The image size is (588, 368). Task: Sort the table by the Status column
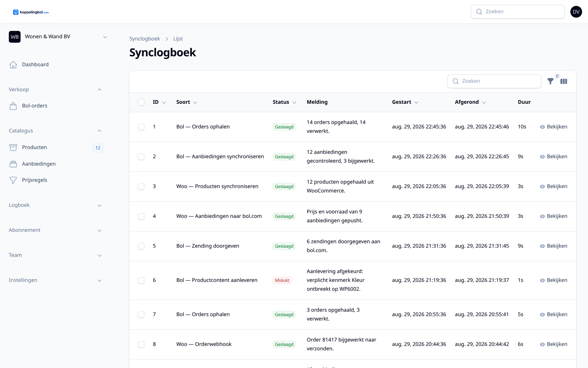(x=284, y=102)
